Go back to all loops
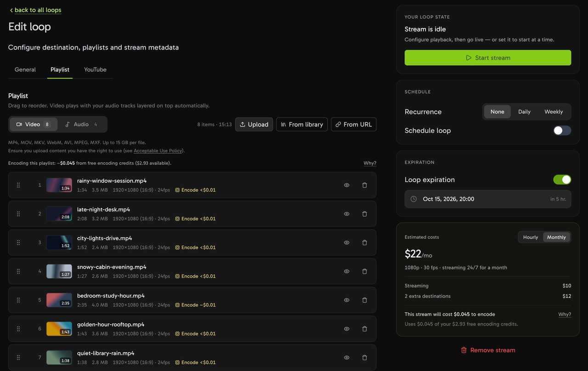 pyautogui.click(x=35, y=10)
